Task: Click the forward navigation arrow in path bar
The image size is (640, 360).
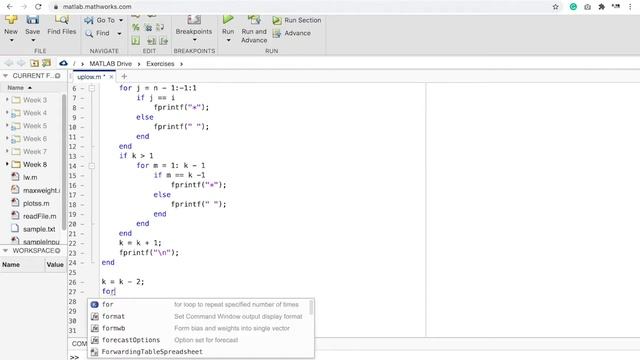Action: tap(21, 63)
